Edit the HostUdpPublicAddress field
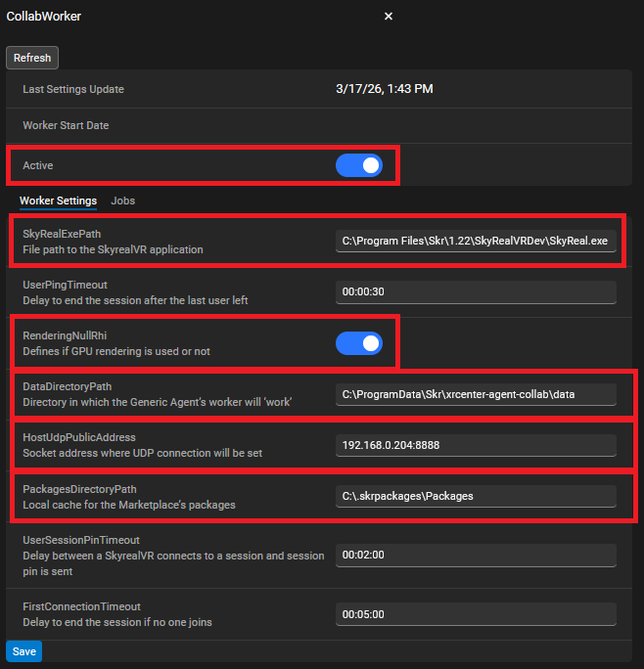The height and width of the screenshot is (669, 644). 476,445
